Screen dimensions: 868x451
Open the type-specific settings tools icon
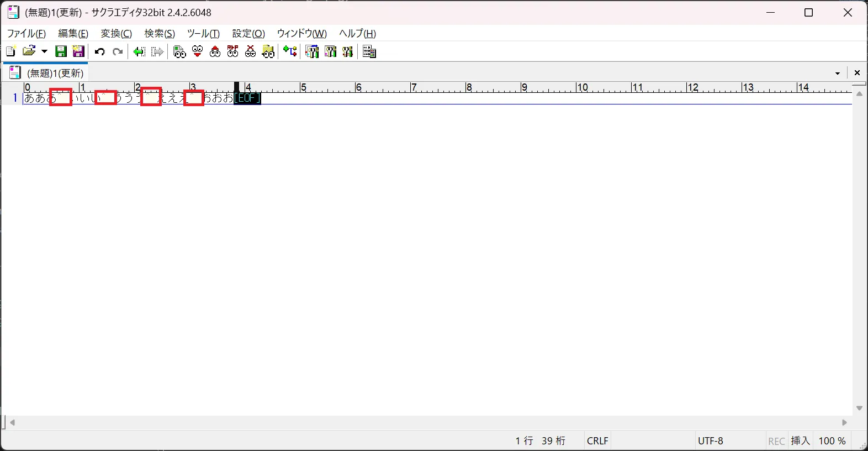(330, 51)
